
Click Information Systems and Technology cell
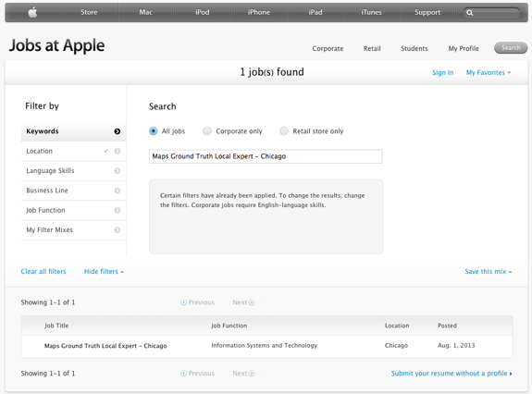[265, 346]
